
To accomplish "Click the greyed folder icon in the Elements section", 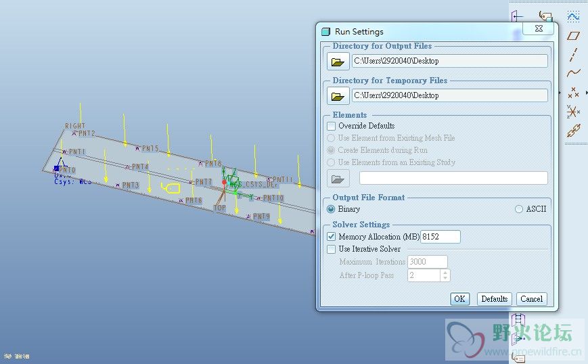I will coord(338,179).
